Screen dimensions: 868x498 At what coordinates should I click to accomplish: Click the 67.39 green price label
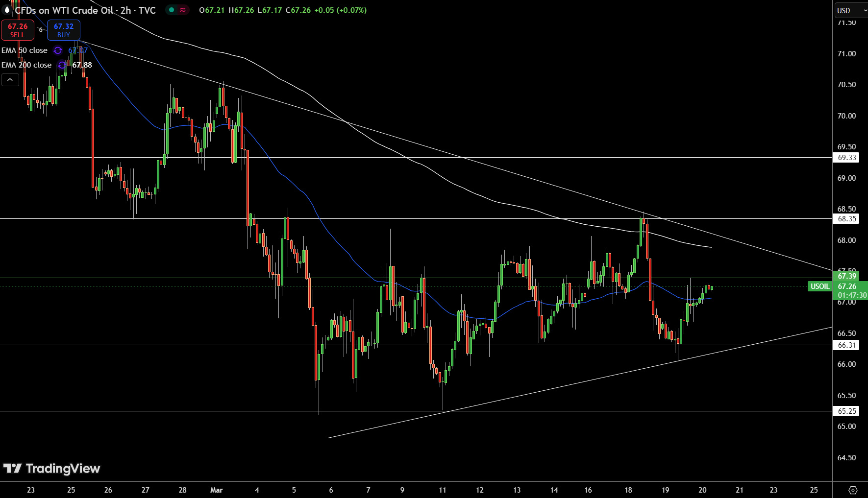[x=846, y=276]
